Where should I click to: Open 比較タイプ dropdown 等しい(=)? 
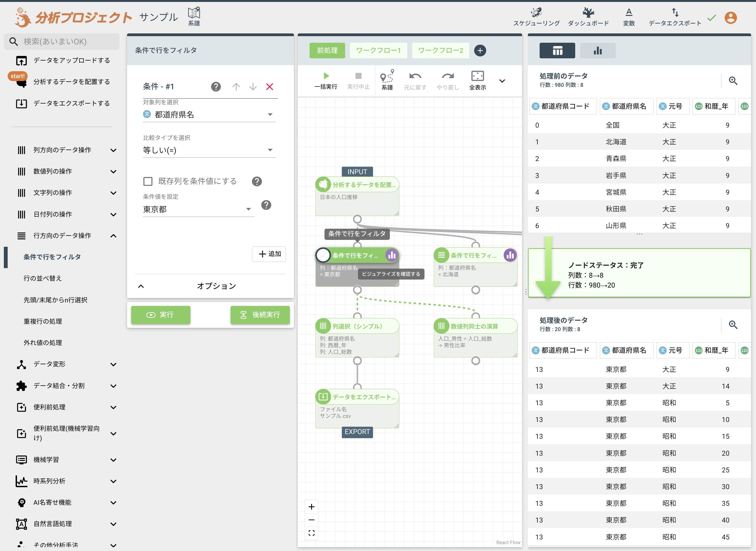209,150
